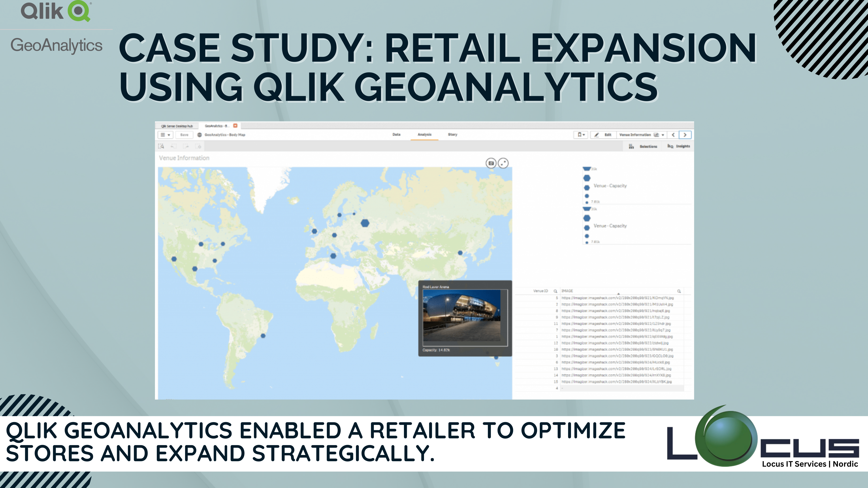Click the clear all selections icon
Viewport: 868px width, 488px height.
click(x=198, y=146)
